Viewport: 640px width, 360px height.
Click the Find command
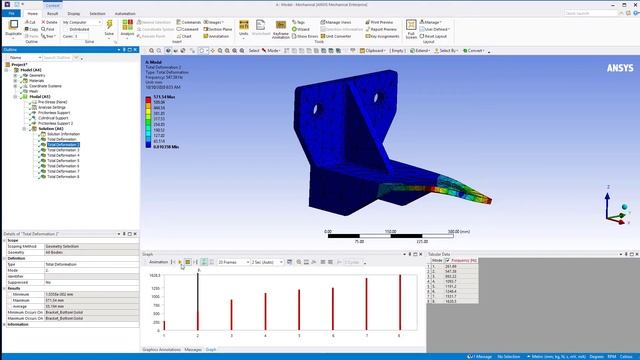(48, 29)
